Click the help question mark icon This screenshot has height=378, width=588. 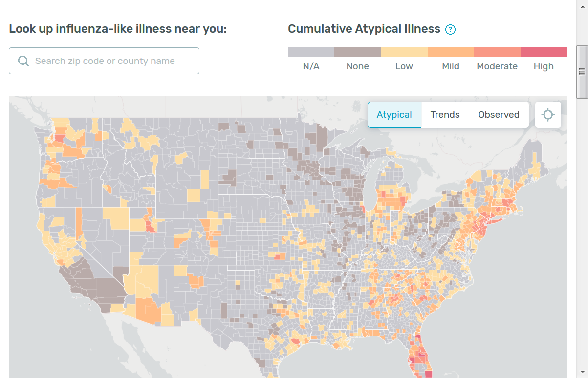[451, 30]
